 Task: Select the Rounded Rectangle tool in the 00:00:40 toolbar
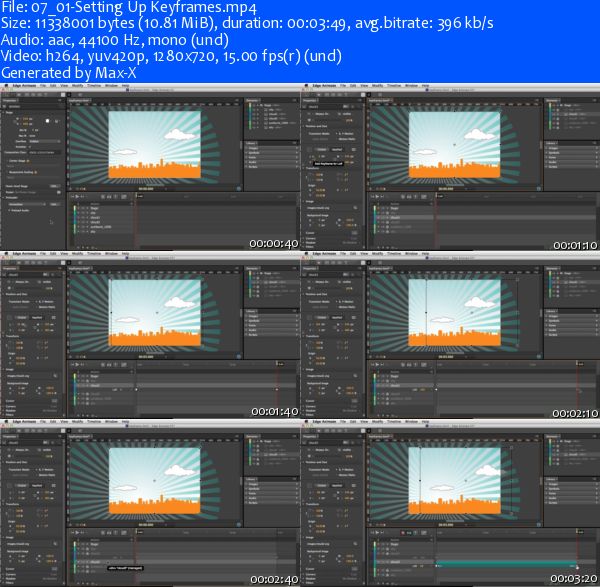tap(34, 94)
